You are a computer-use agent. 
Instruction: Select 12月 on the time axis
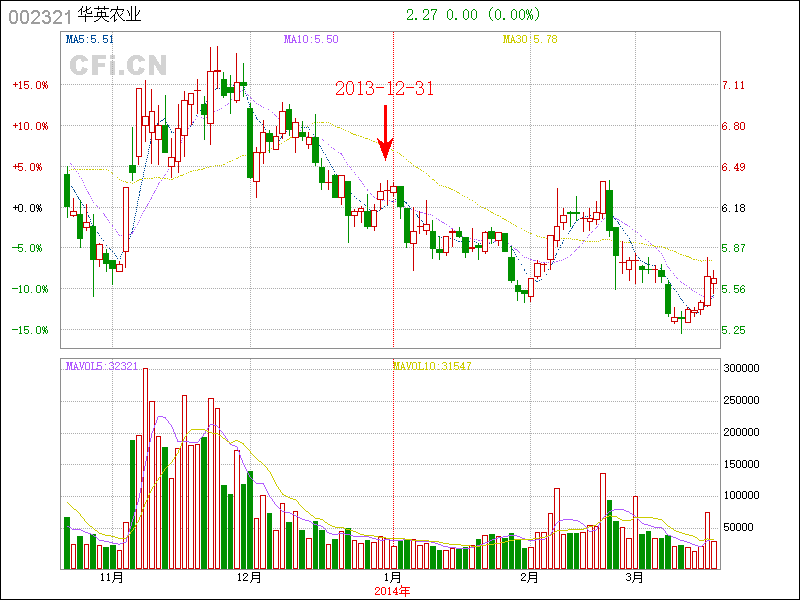[249, 577]
